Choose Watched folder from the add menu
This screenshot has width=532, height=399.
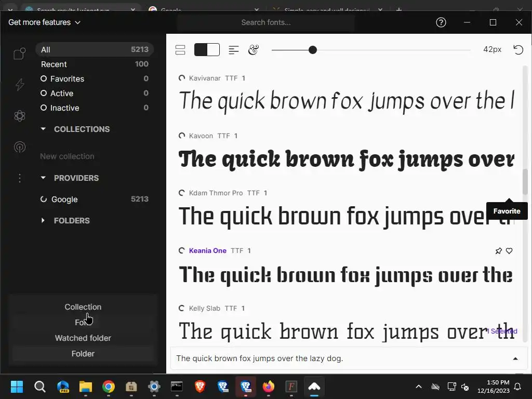[x=83, y=338]
